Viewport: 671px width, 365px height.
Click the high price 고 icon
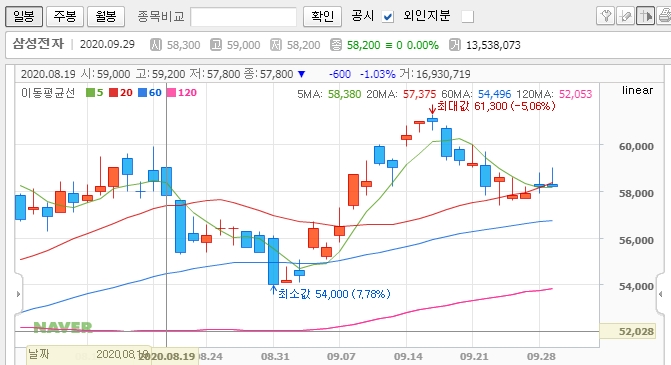[216, 45]
